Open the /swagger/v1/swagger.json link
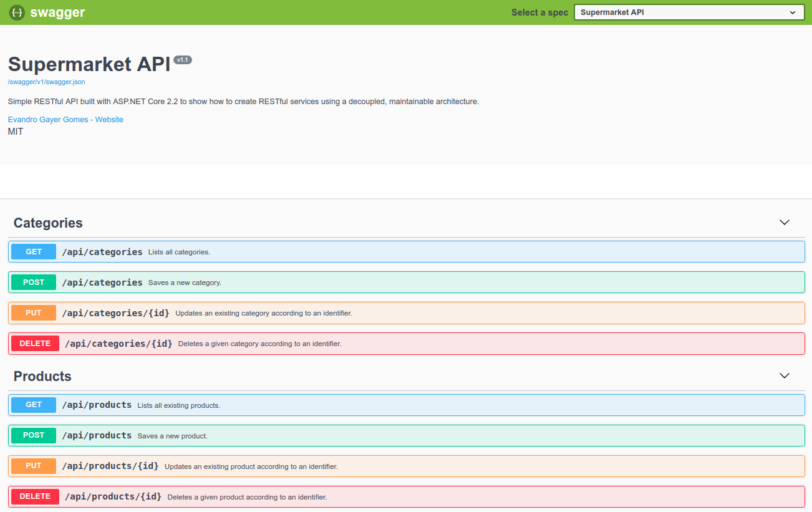This screenshot has width=812, height=512. pyautogui.click(x=47, y=82)
